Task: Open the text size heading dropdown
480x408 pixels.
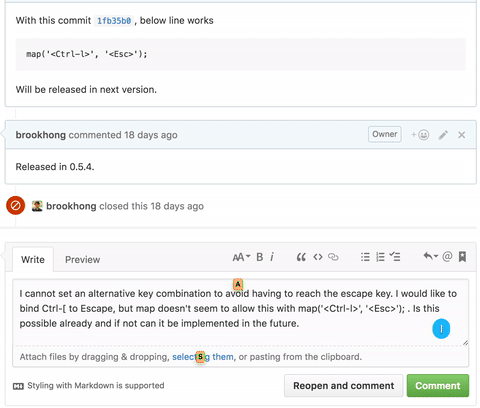Action: coord(241,257)
